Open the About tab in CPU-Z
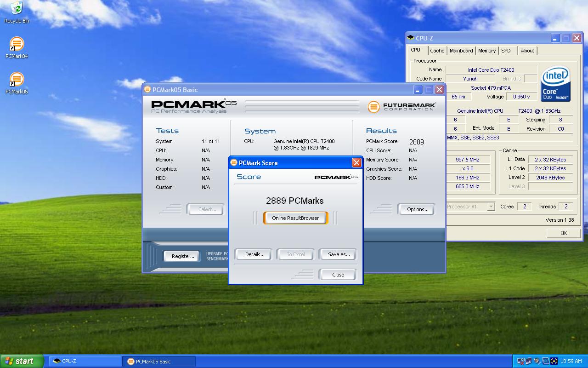Viewport: 588px width, 368px height. coord(527,51)
